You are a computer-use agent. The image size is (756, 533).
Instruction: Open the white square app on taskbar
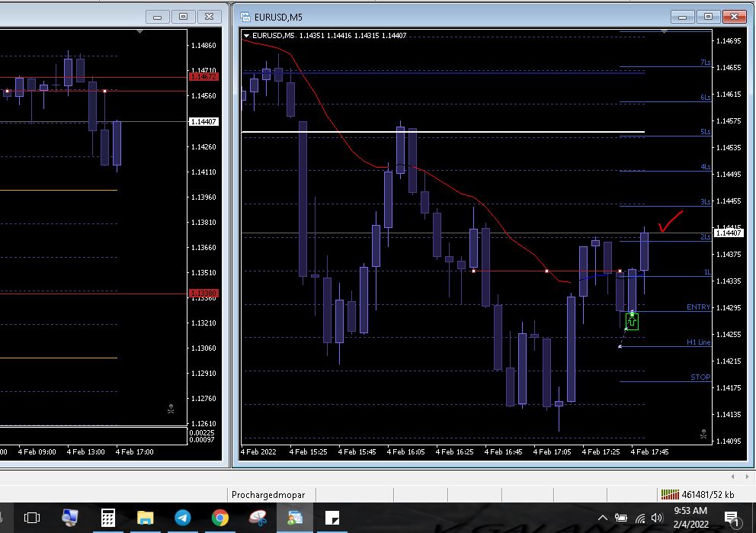point(333,518)
